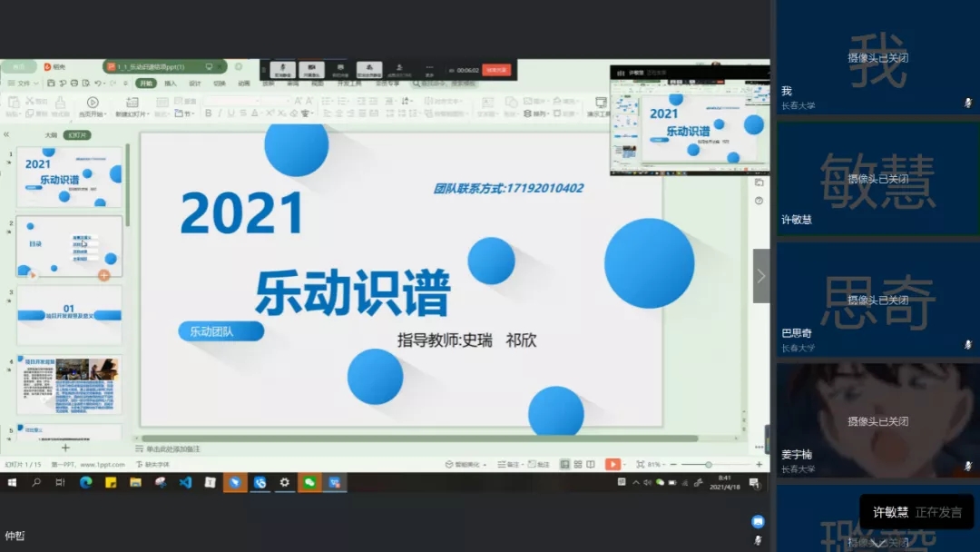The image size is (980, 552).
Task: Switch to the Outline (大纲) panel tab
Action: [51, 135]
